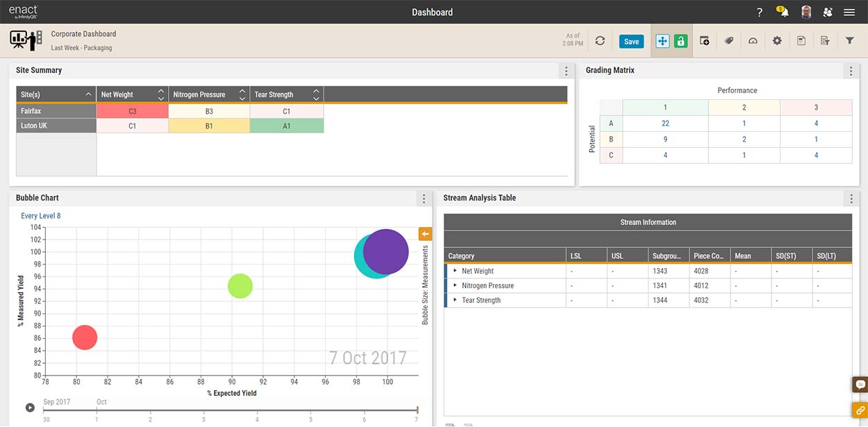
Task: Open the funnel filter icon
Action: [x=849, y=41]
